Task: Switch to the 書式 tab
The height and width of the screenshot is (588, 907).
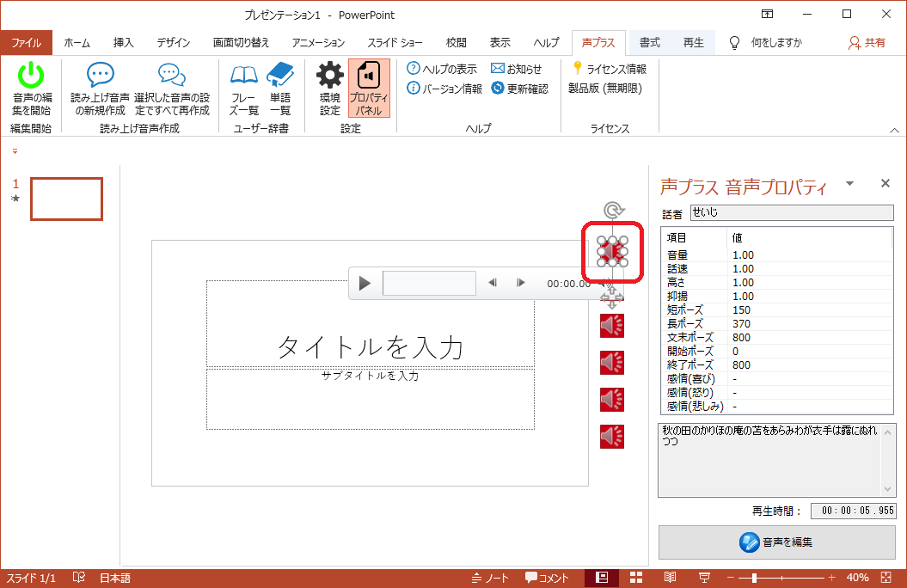Action: [x=650, y=43]
